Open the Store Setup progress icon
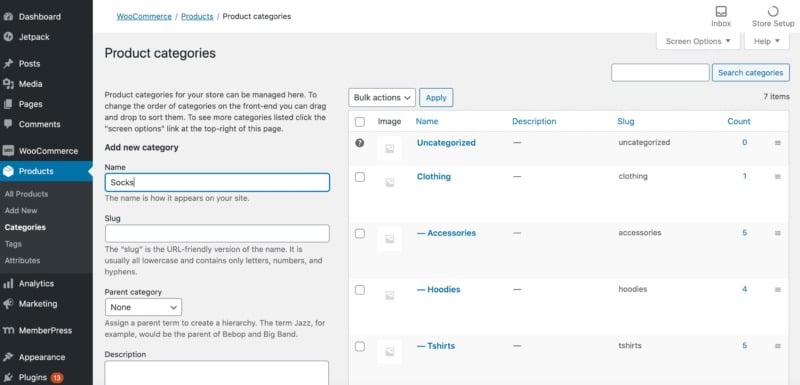The height and width of the screenshot is (385, 800). (x=773, y=11)
